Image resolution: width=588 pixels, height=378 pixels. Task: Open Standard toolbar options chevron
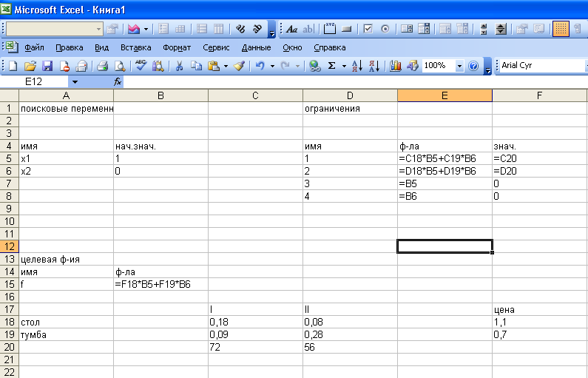[x=487, y=67]
